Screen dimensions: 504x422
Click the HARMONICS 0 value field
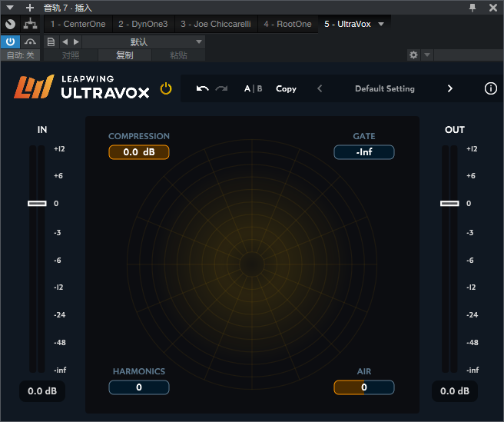pyautogui.click(x=139, y=387)
